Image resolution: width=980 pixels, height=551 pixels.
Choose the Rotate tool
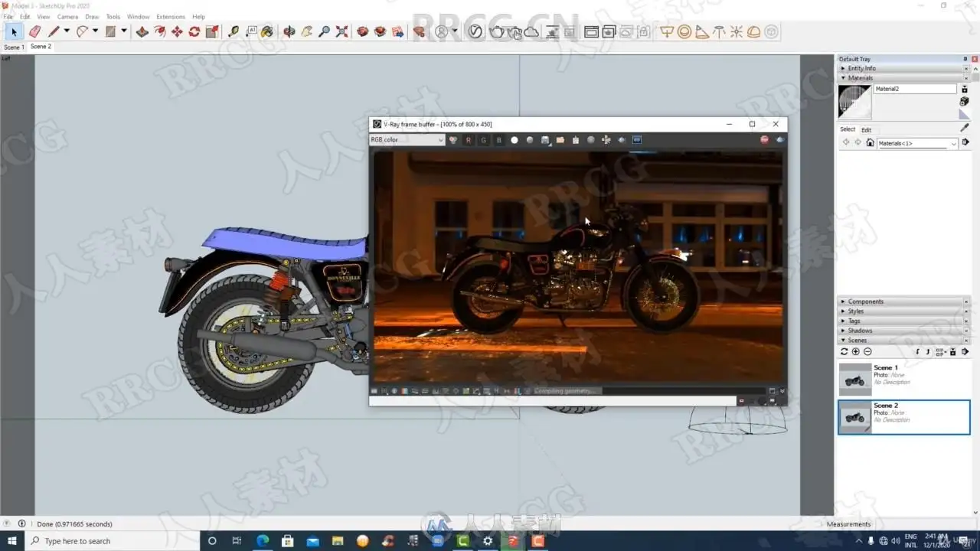click(x=194, y=31)
